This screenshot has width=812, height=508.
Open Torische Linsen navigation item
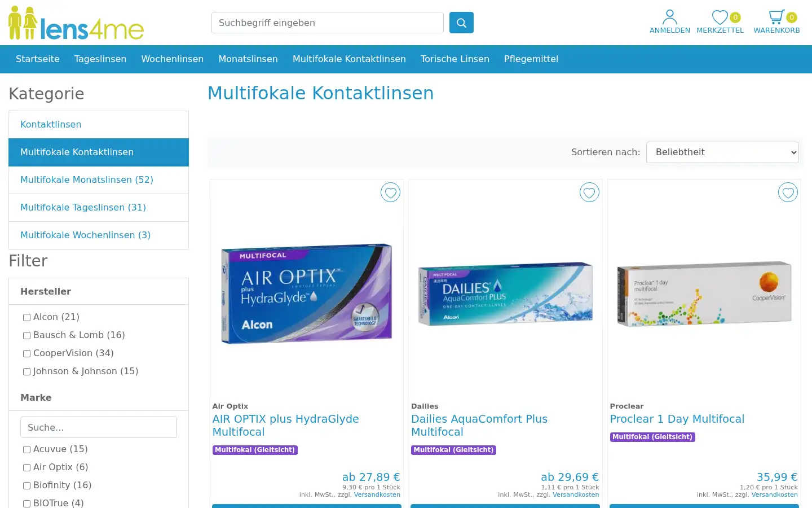[455, 59]
